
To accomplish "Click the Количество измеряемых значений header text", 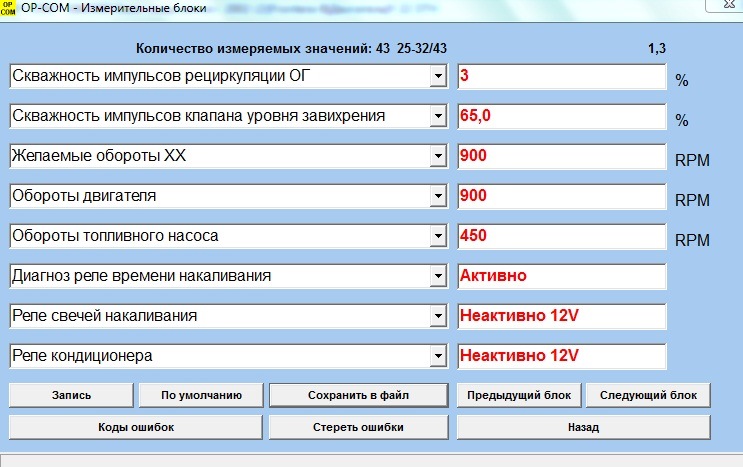I will pos(291,48).
